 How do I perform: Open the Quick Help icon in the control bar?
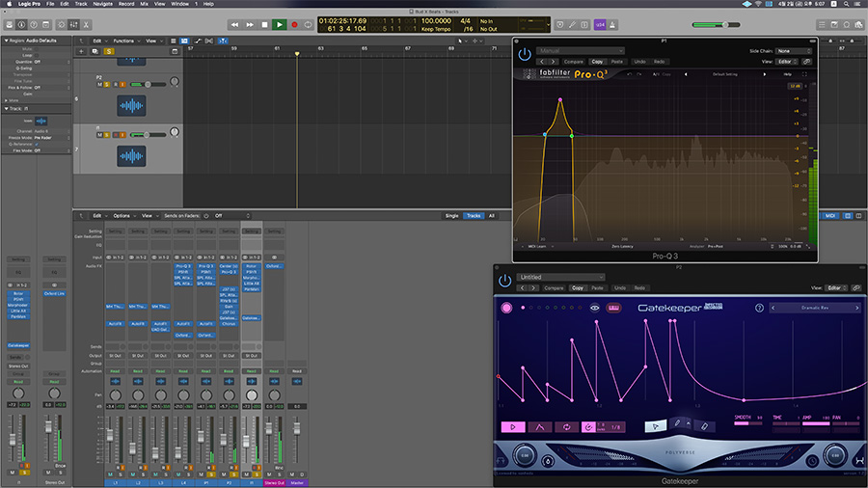click(x=34, y=25)
